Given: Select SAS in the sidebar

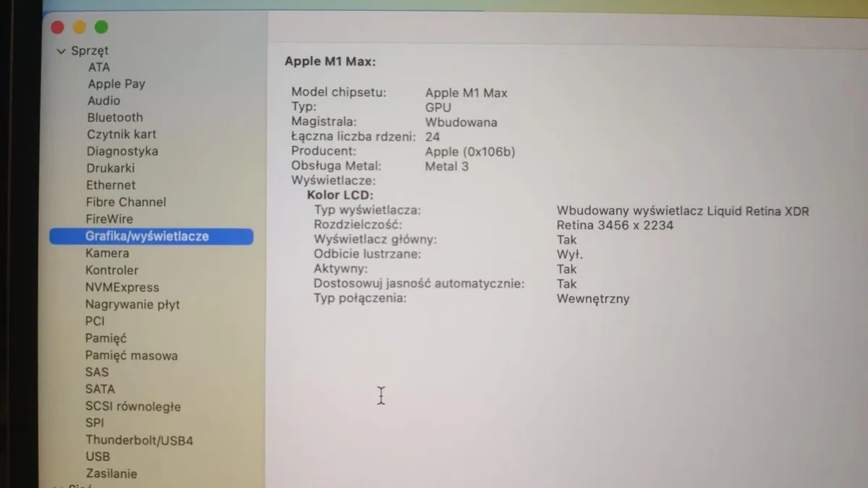Looking at the screenshot, I should coord(97,372).
